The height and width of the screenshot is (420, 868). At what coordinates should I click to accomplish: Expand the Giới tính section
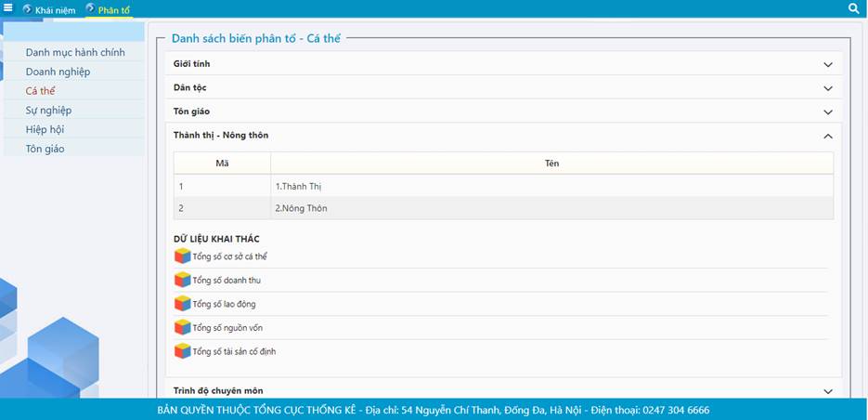coord(828,64)
